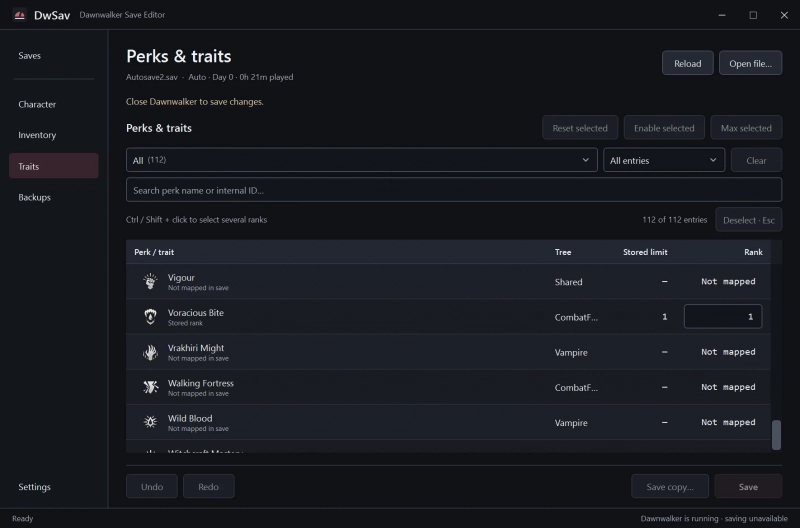Go to the Backups section

[54, 197]
